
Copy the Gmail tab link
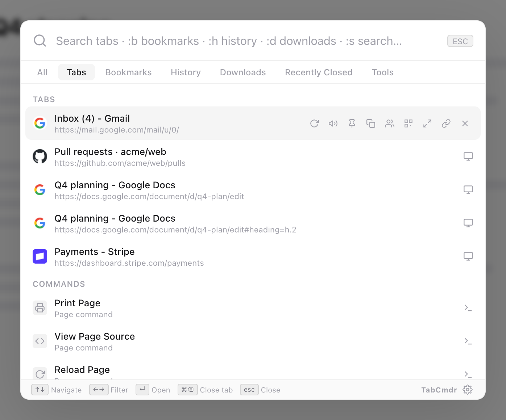446,123
